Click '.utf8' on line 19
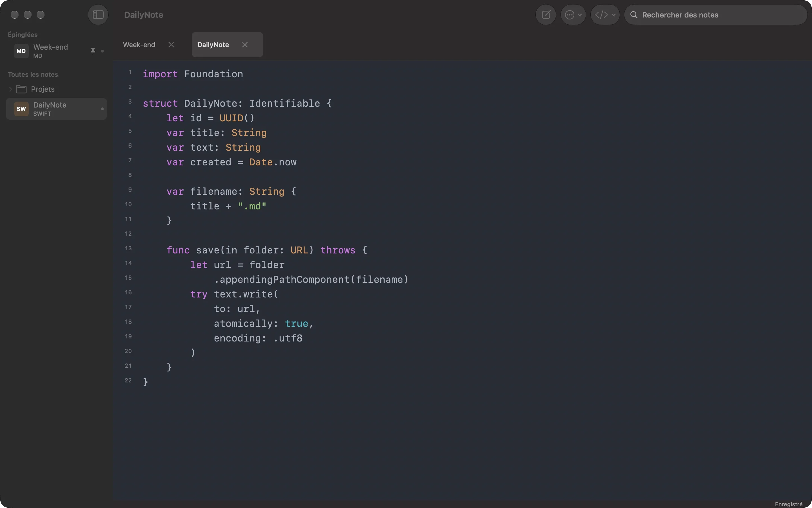The image size is (812, 508). tap(288, 338)
